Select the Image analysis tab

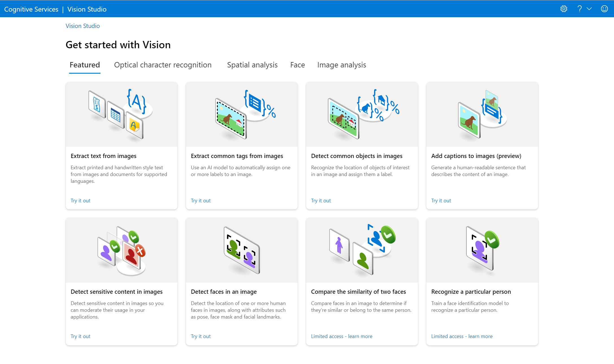(342, 65)
